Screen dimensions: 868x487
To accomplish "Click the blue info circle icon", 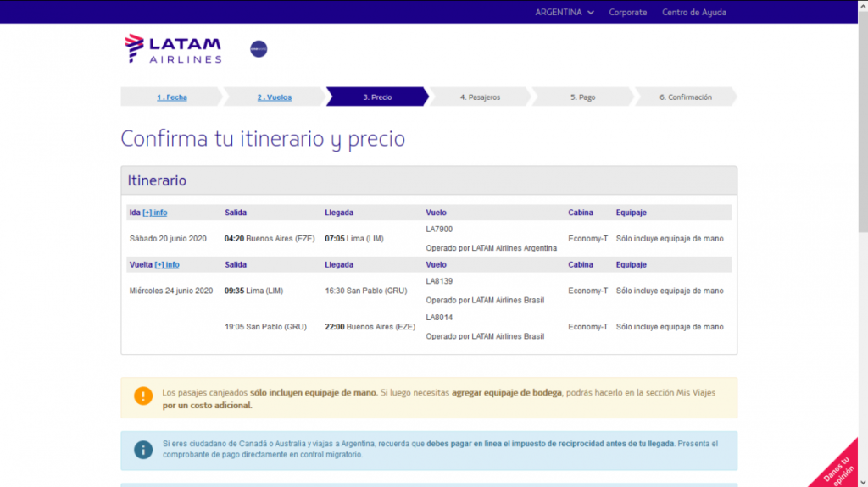I will (143, 450).
